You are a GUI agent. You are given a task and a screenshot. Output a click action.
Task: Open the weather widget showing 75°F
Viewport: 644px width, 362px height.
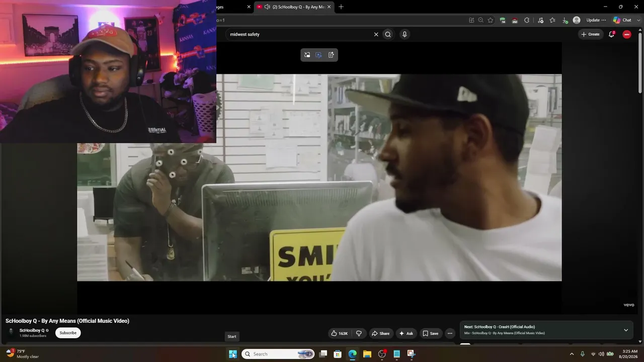(23, 354)
